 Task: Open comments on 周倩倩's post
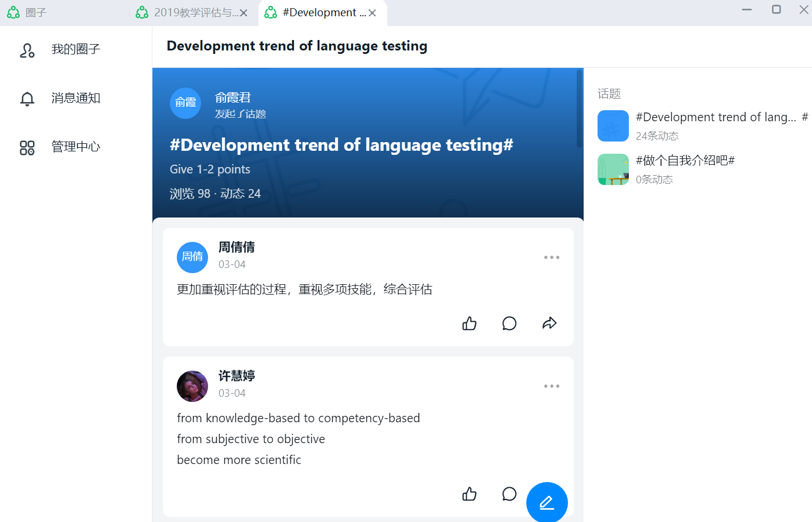point(509,324)
